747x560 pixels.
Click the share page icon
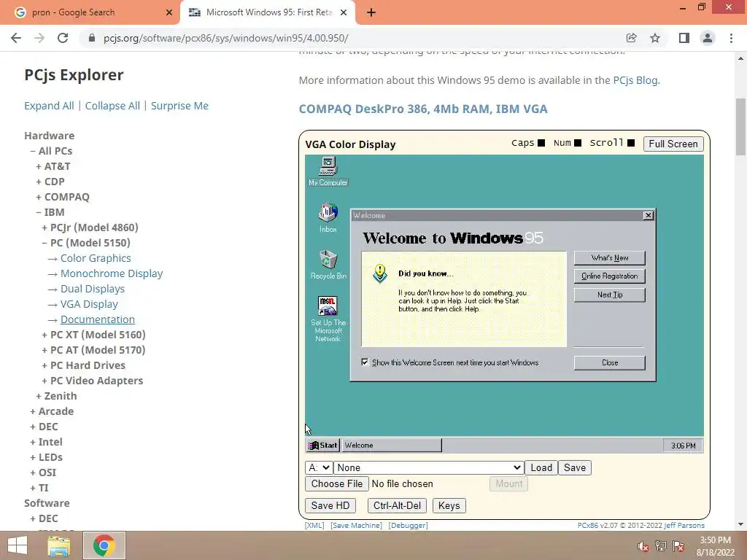631,38
